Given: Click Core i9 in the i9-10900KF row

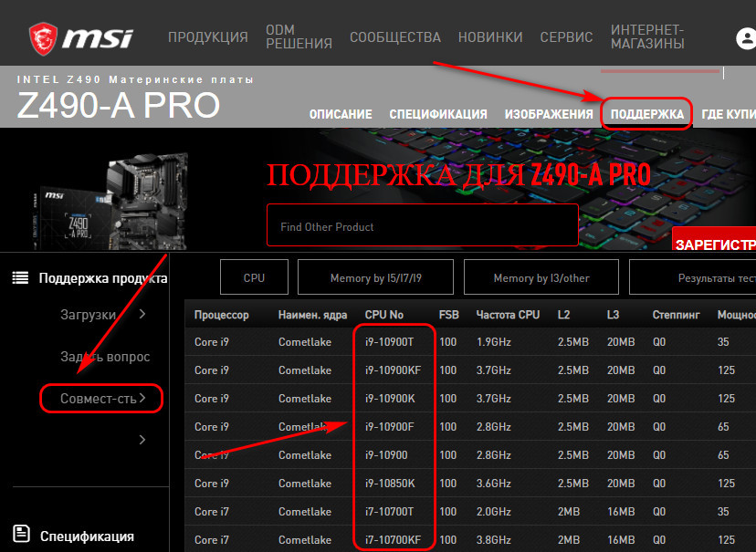Looking at the screenshot, I should pos(212,370).
